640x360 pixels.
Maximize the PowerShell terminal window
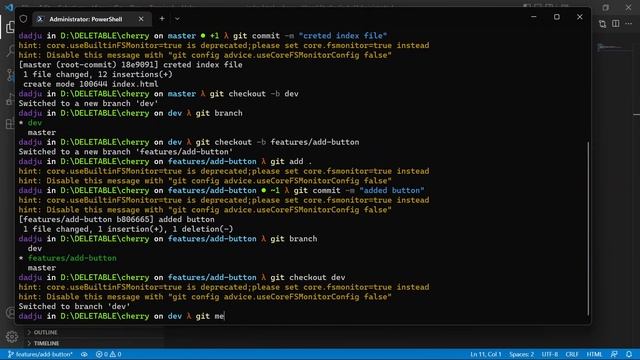point(557,17)
